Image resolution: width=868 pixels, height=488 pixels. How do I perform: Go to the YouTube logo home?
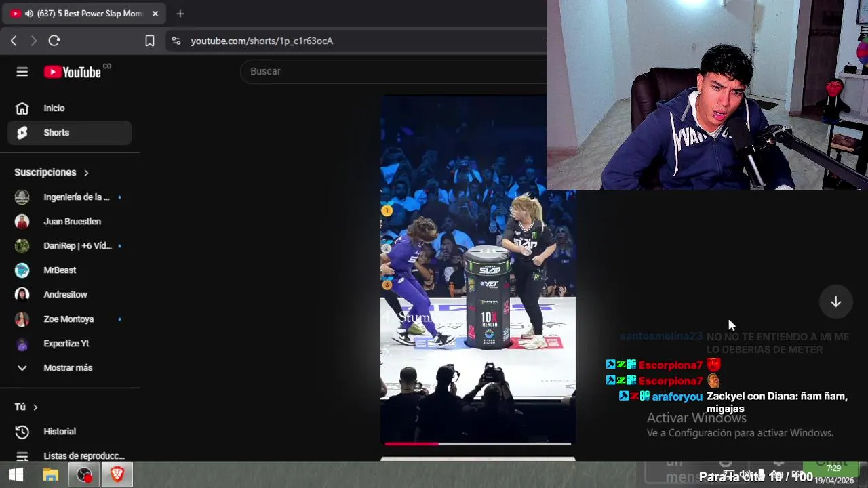pyautogui.click(x=73, y=72)
